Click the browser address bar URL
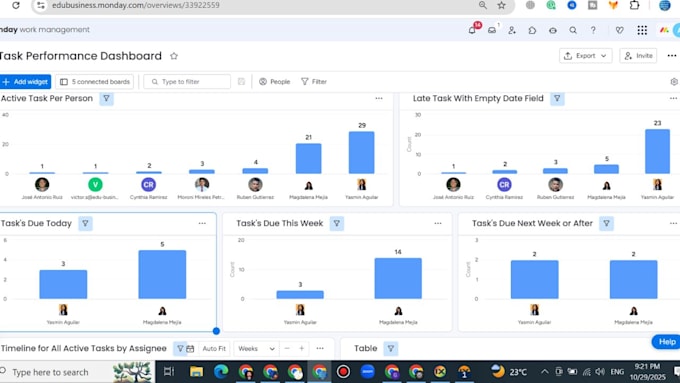The image size is (680, 383). point(136,5)
